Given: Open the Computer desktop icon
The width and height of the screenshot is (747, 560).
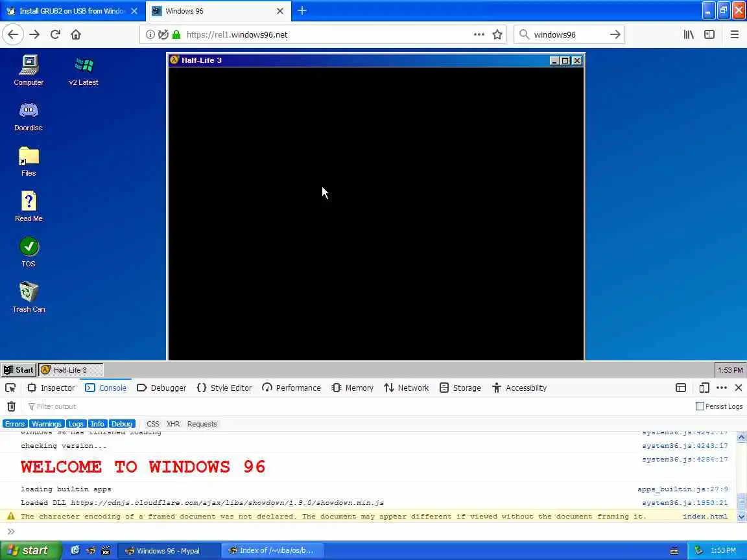Looking at the screenshot, I should click(29, 71).
